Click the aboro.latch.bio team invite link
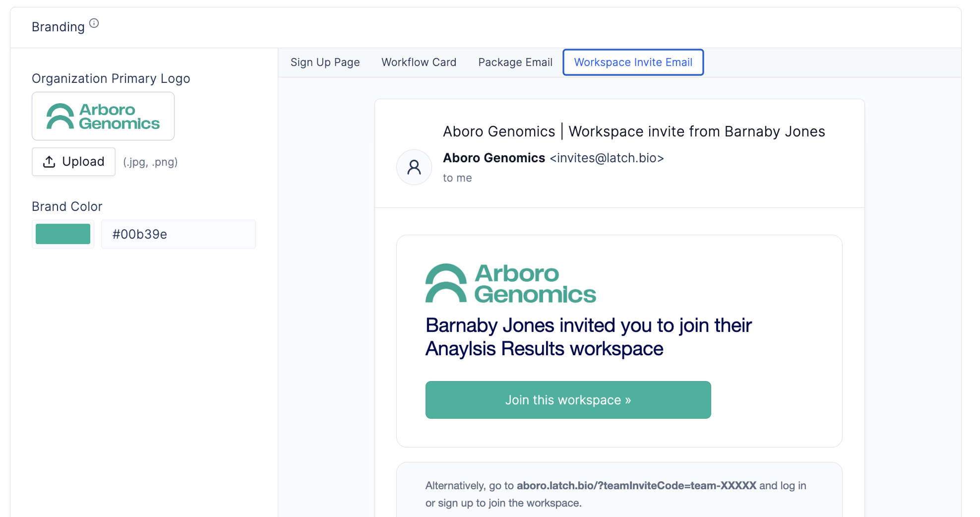Screen dimensions: 980x517 click(637, 486)
